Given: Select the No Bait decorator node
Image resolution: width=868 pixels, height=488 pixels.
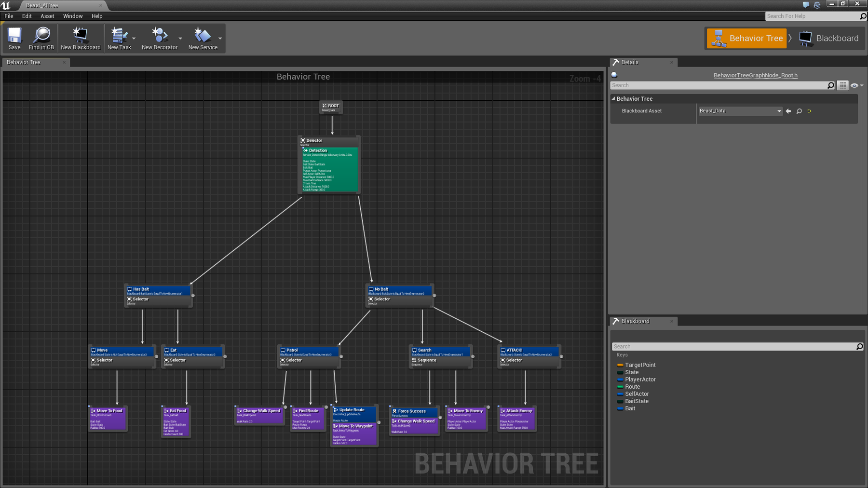Looking at the screenshot, I should click(x=399, y=291).
